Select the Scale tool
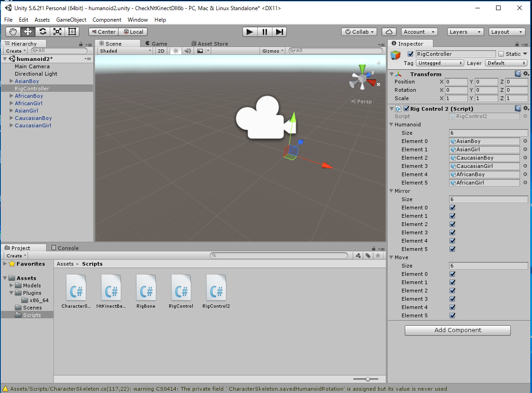The height and width of the screenshot is (393, 532). pyautogui.click(x=57, y=32)
